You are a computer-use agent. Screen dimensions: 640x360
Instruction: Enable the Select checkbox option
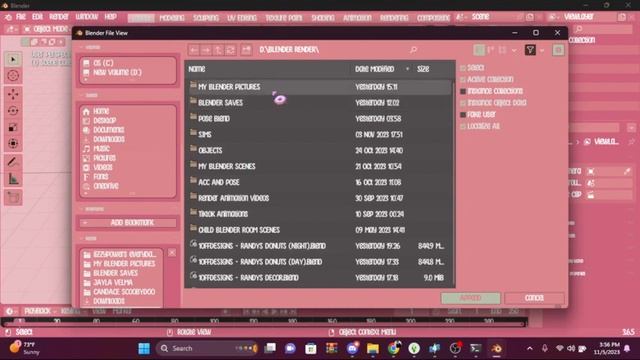click(463, 68)
